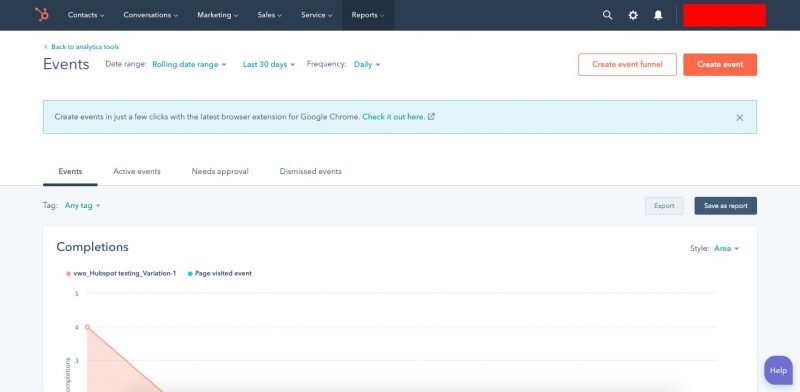Follow the Check it out here link
The image size is (800, 392).
pyautogui.click(x=393, y=116)
